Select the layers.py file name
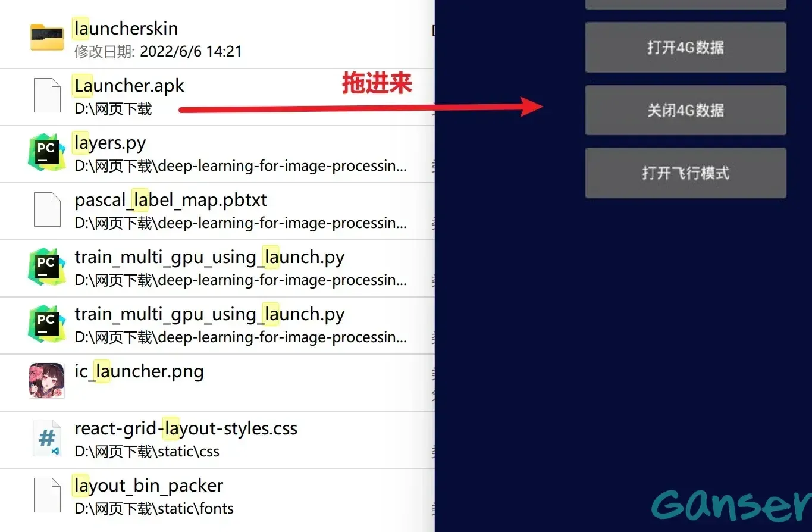 pyautogui.click(x=110, y=143)
